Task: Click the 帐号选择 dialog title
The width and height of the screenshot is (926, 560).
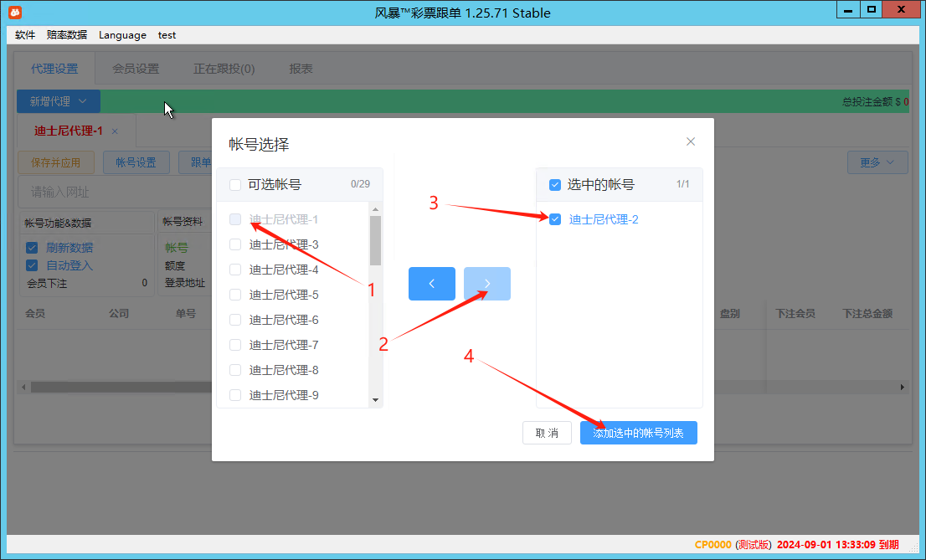Action: (259, 145)
